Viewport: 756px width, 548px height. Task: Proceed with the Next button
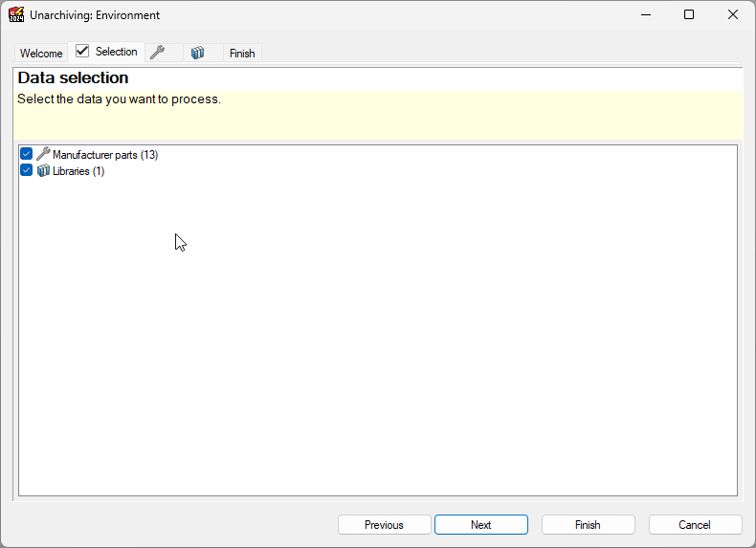(481, 524)
